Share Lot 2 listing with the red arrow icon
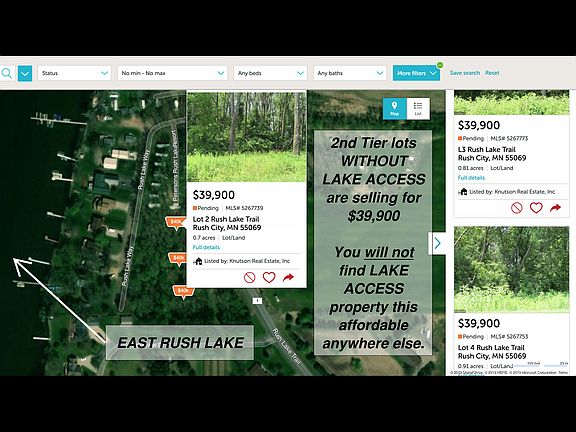Viewport: 576px width, 432px height. pyautogui.click(x=288, y=277)
